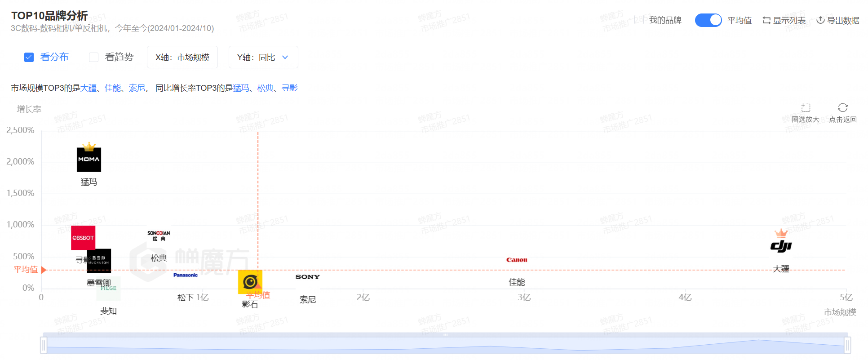Select the black Moxueqing logo point

tap(99, 261)
